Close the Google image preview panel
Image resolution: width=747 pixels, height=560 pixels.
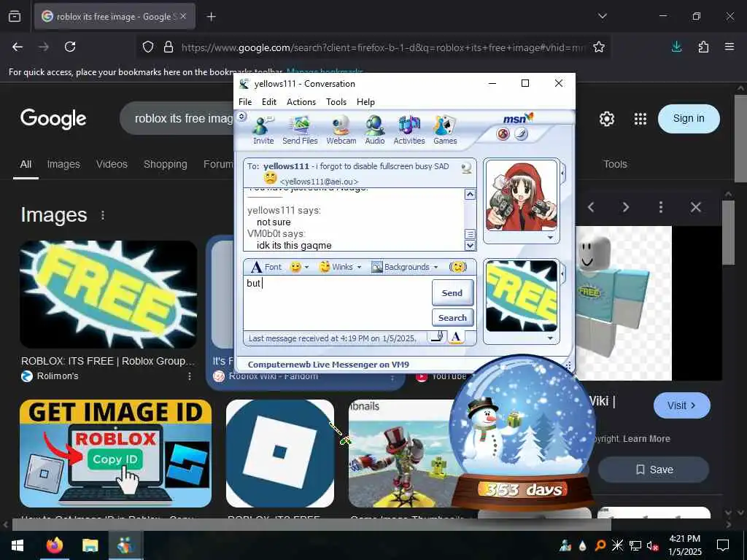695,207
